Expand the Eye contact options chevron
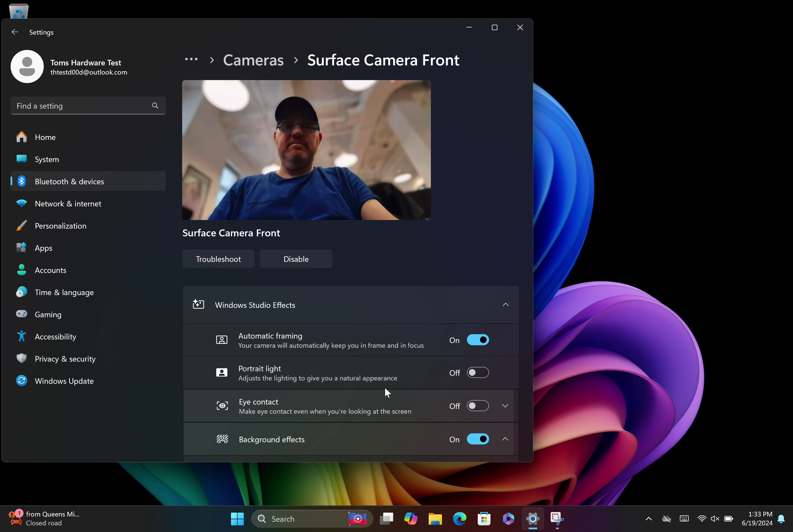The image size is (793, 532). (505, 406)
